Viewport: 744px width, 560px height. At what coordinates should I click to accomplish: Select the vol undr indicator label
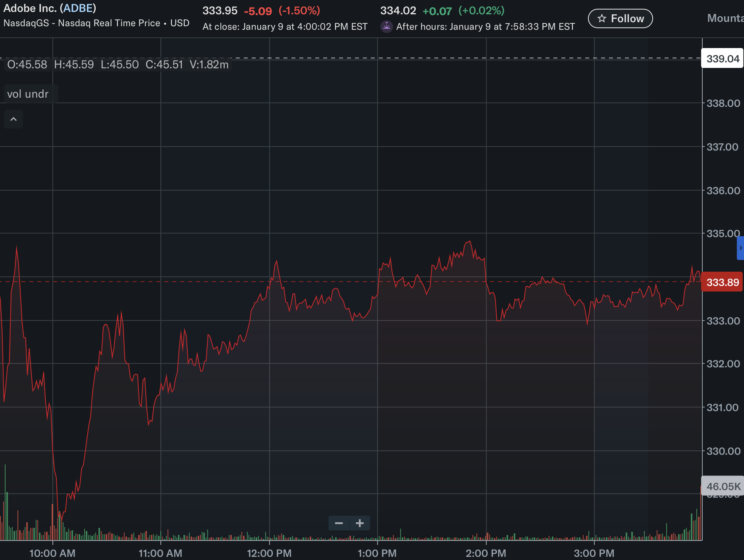click(x=28, y=94)
